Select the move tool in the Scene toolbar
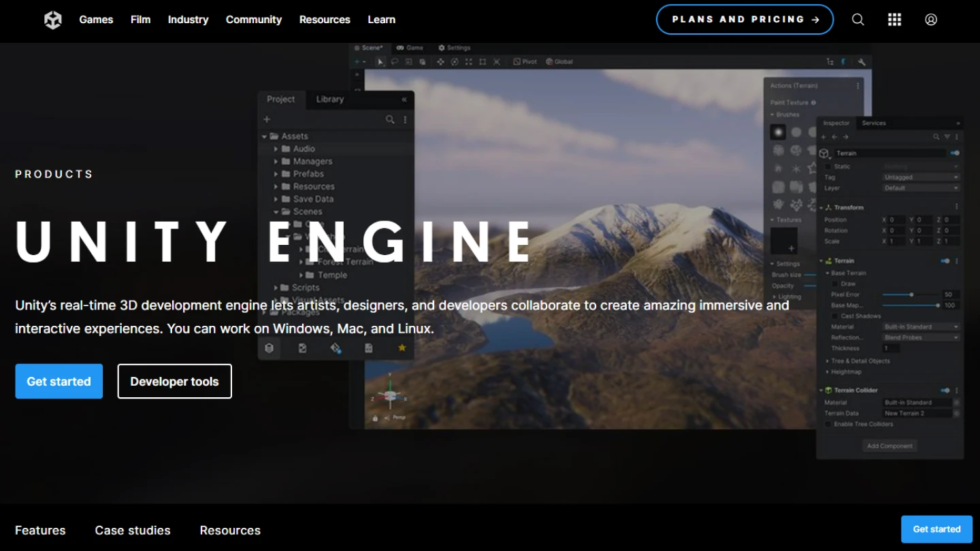The width and height of the screenshot is (980, 551). (440, 62)
